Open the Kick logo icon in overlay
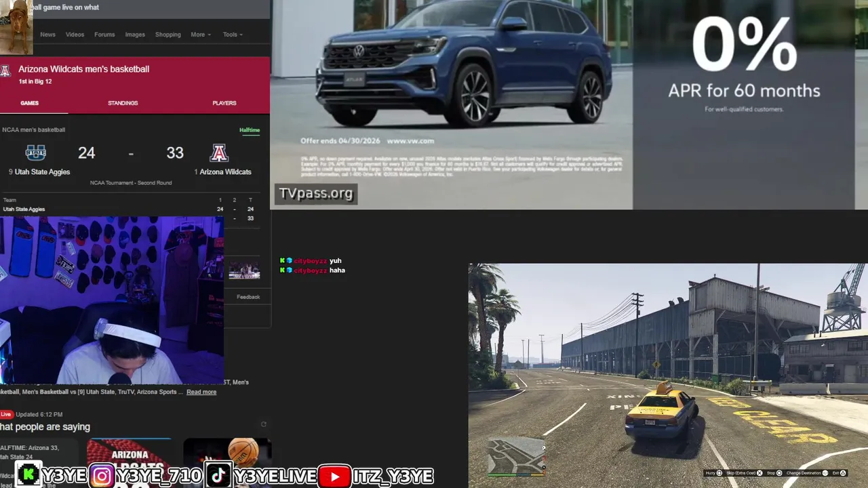Viewport: 868px width, 488px height. [x=28, y=475]
